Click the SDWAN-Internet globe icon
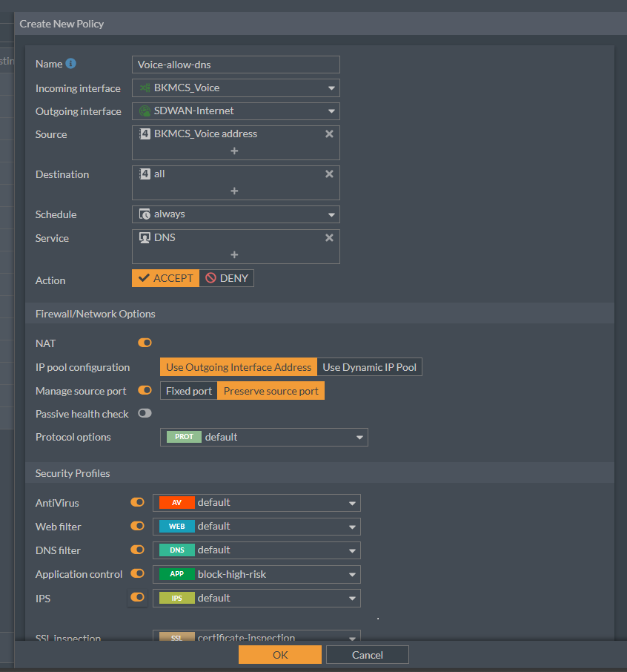 click(145, 111)
